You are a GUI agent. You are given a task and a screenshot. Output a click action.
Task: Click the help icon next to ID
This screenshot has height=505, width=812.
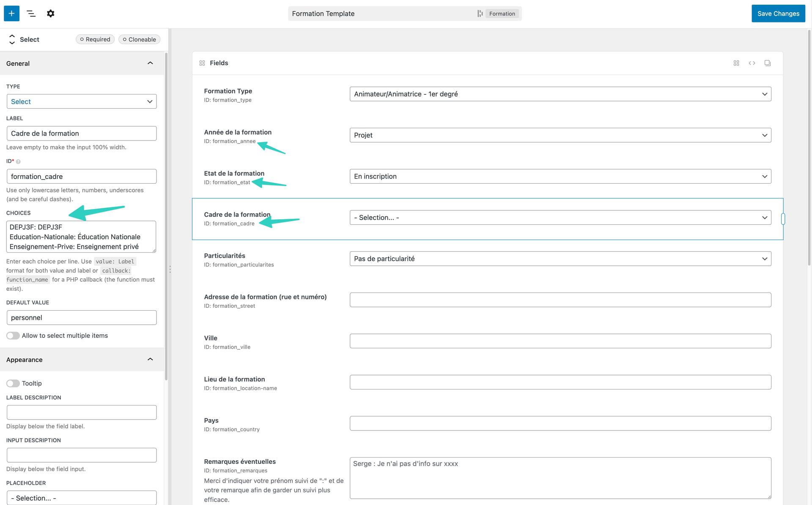point(18,162)
